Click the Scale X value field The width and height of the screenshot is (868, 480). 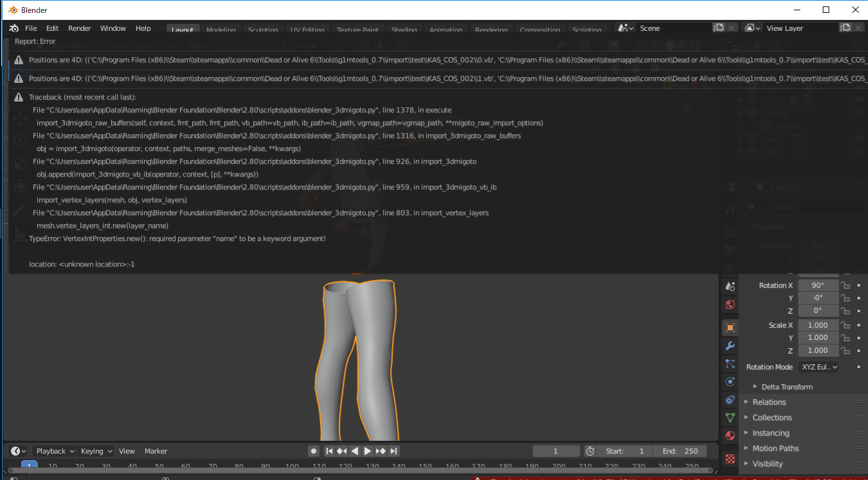818,325
